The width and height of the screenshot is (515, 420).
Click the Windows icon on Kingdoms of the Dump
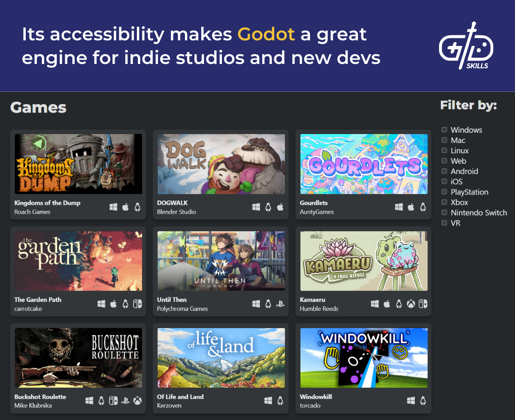click(113, 207)
